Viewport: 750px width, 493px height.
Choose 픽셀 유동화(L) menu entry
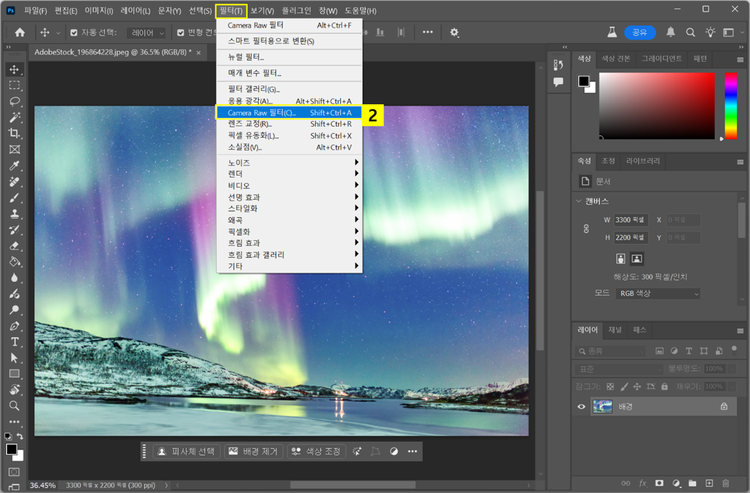click(x=289, y=136)
